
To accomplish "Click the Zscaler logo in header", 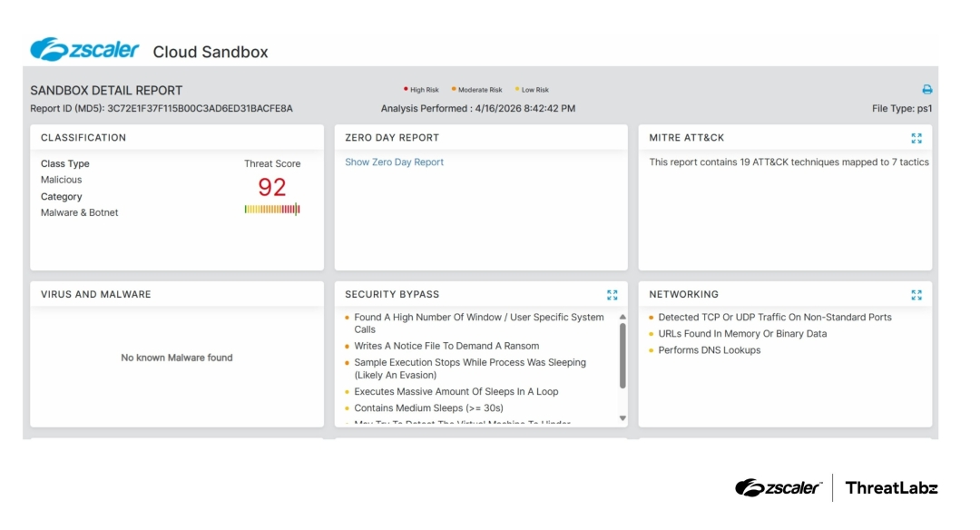I will tap(84, 49).
